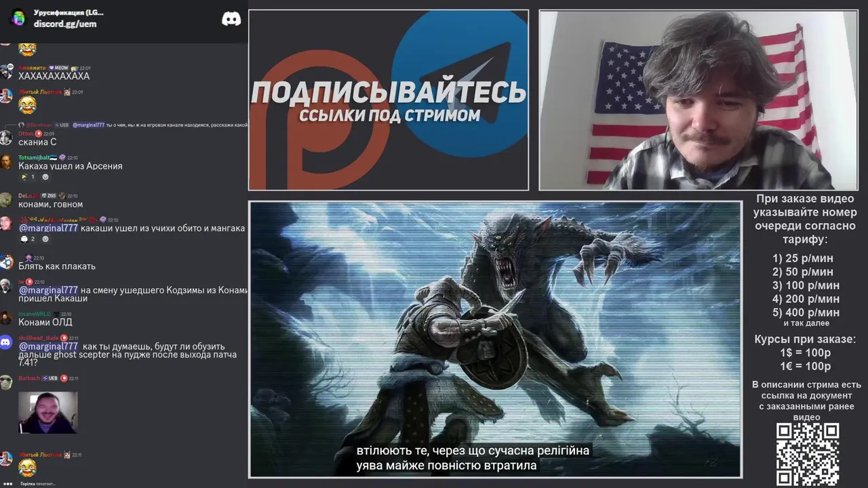Viewport: 868px width, 488px height.
Task: Click the message text 'ХАХАХАХАХАХА'
Action: pos(54,76)
